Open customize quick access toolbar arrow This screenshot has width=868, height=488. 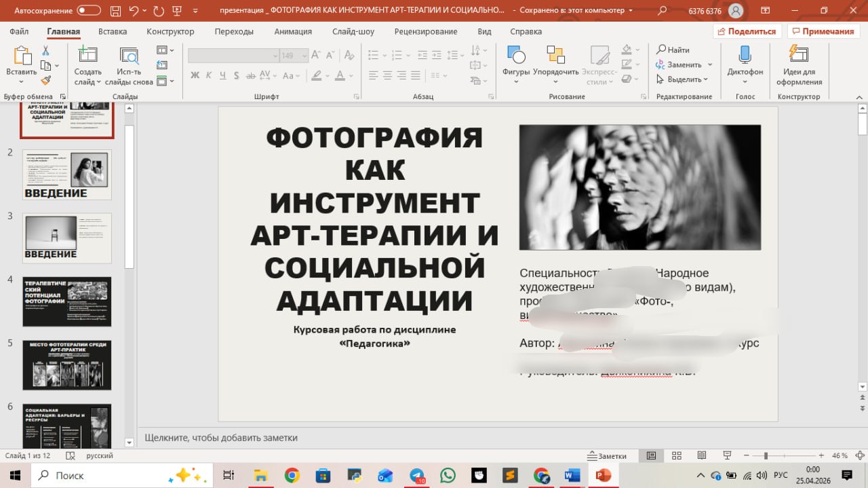pyautogui.click(x=197, y=11)
